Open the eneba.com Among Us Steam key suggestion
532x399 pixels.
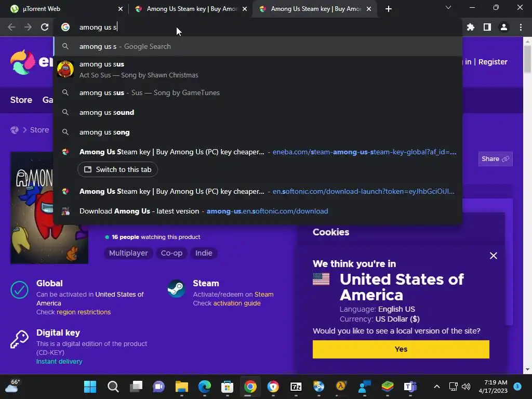coord(258,152)
